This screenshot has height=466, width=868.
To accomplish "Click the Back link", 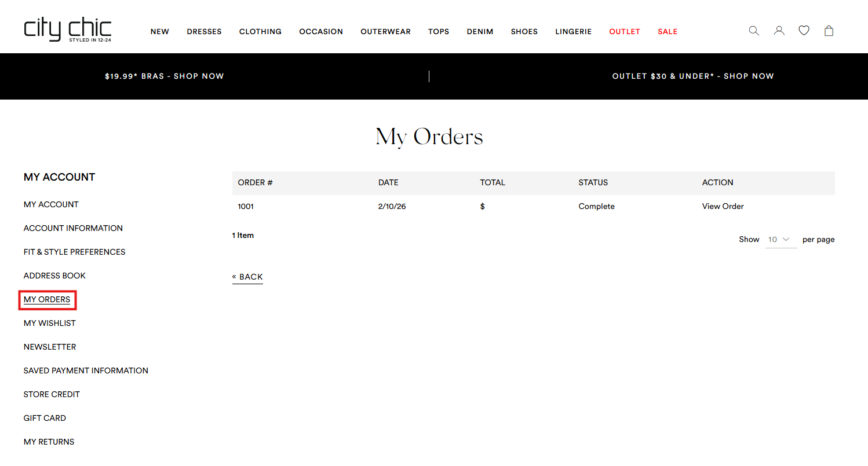I will (x=247, y=277).
